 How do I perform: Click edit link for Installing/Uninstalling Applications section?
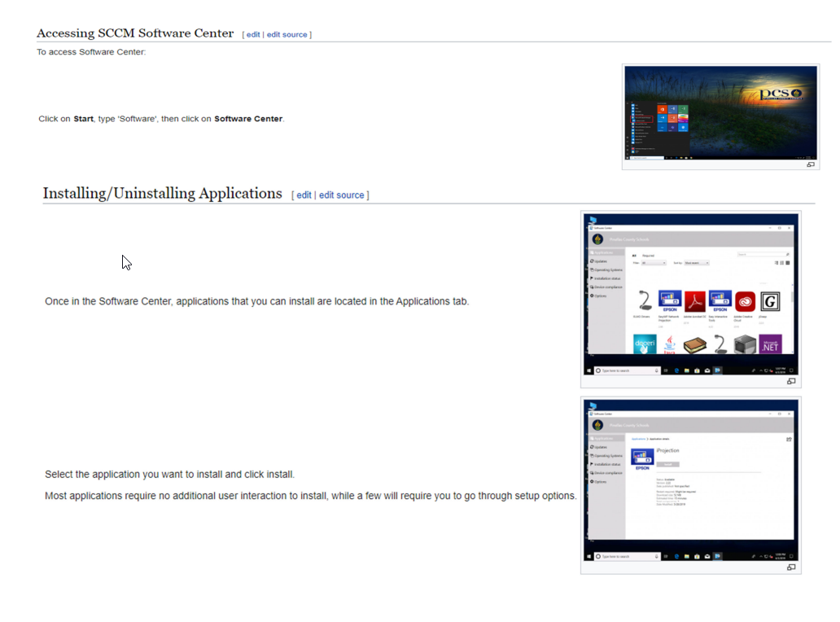tap(304, 195)
